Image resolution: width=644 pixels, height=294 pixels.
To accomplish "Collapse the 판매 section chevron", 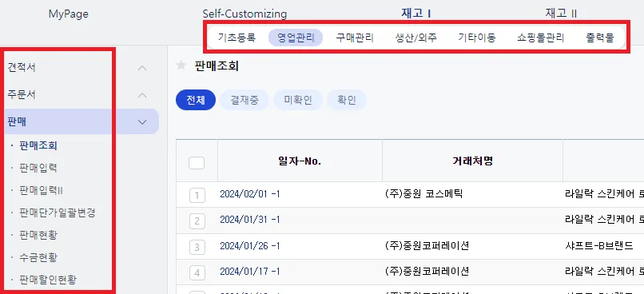I will coord(142,122).
